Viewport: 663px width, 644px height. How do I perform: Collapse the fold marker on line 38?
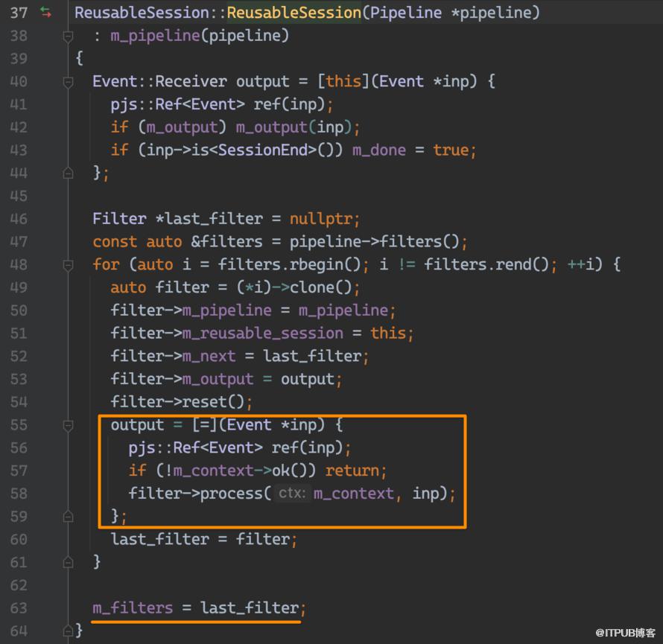68,36
